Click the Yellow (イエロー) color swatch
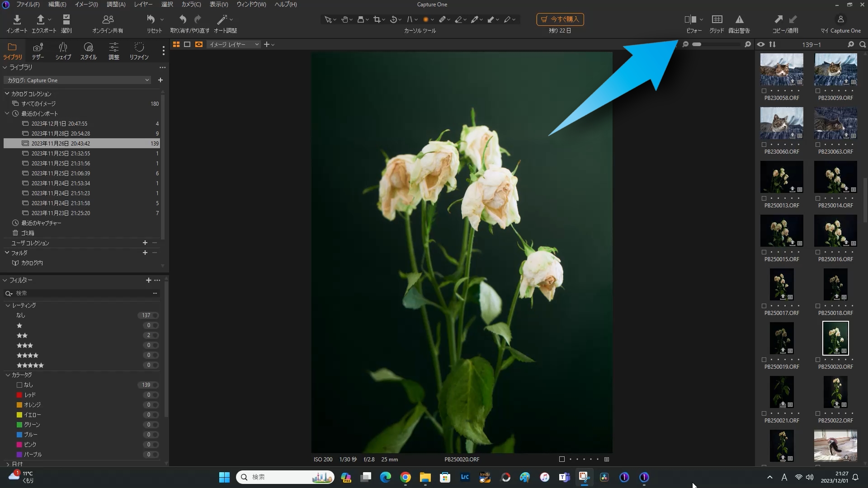The height and width of the screenshot is (488, 868). pyautogui.click(x=19, y=415)
